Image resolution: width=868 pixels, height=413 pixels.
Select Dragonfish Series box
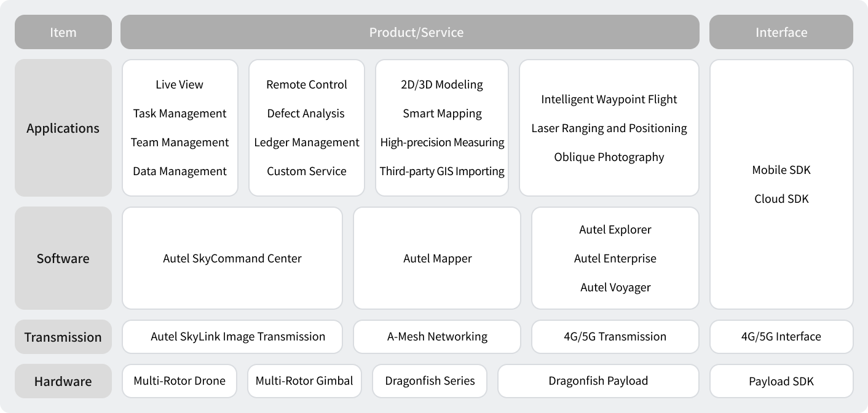(x=430, y=380)
